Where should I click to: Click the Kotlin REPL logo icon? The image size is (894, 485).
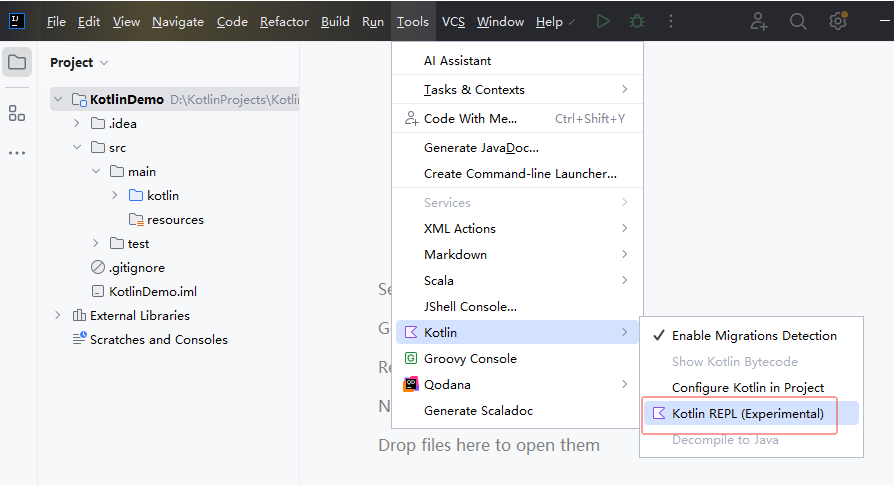click(x=659, y=413)
